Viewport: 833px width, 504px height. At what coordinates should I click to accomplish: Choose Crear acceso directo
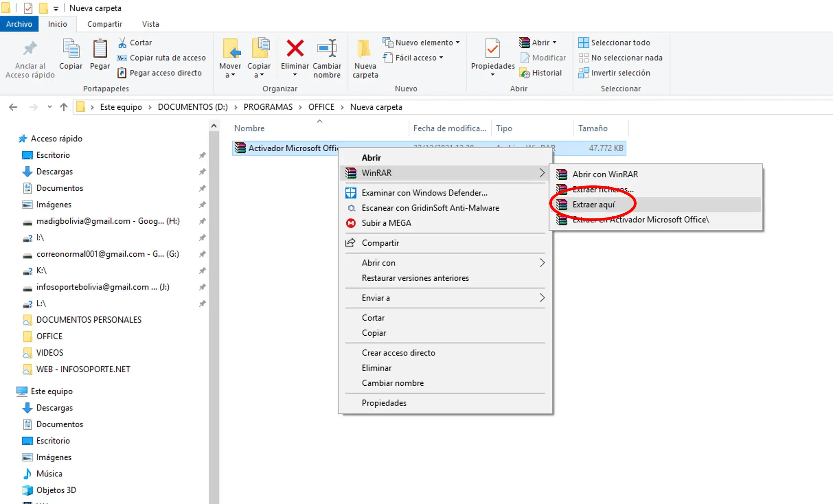point(445,352)
